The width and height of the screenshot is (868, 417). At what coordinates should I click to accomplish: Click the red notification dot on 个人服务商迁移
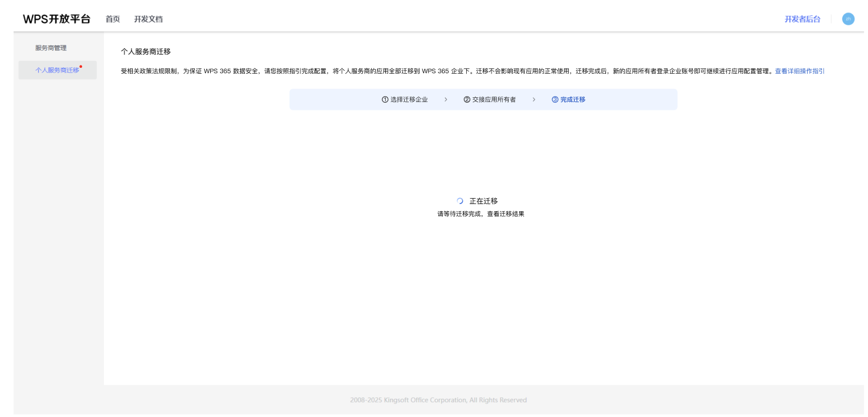[x=81, y=67]
